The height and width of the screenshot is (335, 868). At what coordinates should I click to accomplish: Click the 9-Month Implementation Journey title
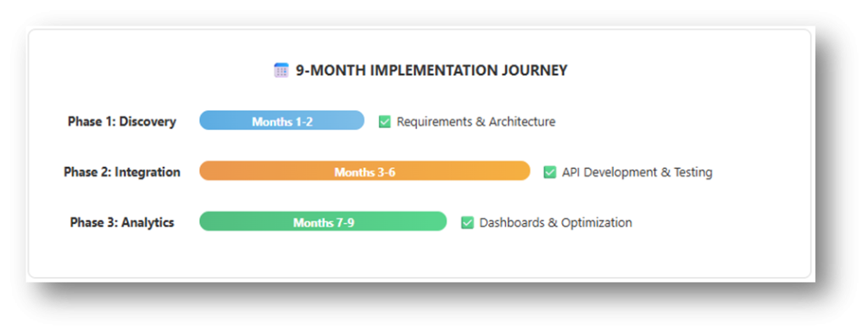click(x=431, y=70)
